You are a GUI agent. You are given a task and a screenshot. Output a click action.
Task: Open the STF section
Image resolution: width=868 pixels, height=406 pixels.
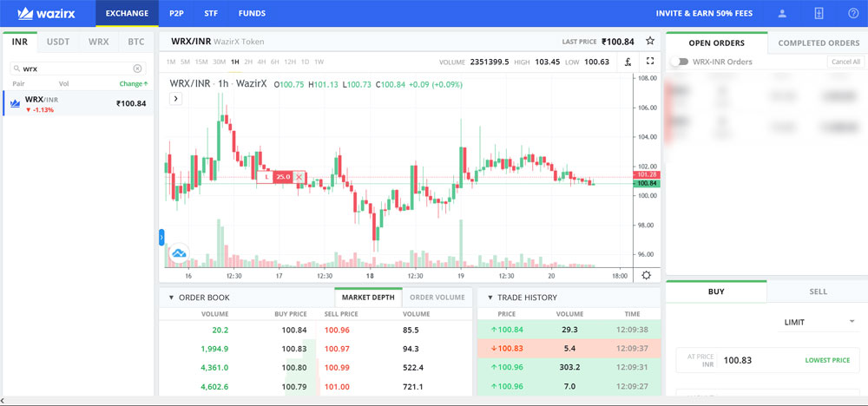(x=211, y=13)
